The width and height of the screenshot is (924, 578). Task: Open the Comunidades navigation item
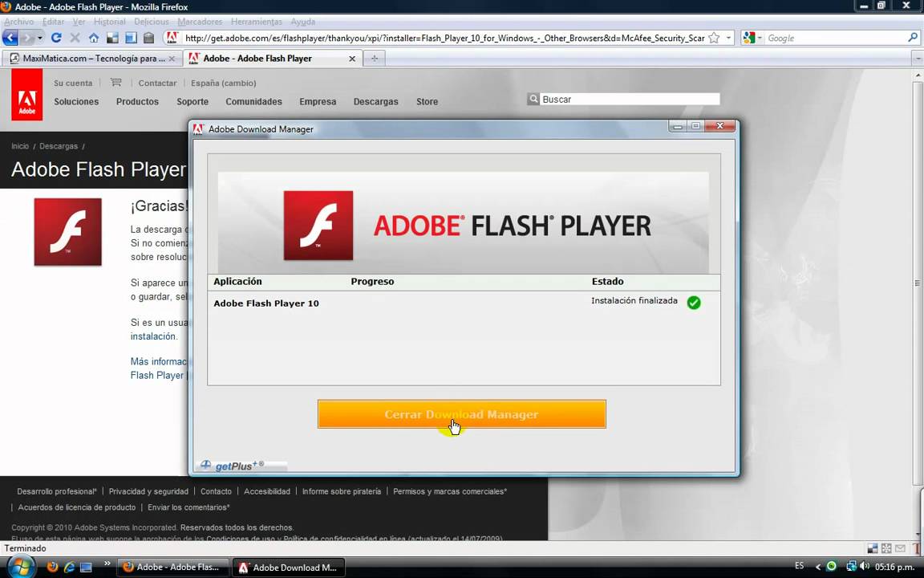tap(254, 101)
